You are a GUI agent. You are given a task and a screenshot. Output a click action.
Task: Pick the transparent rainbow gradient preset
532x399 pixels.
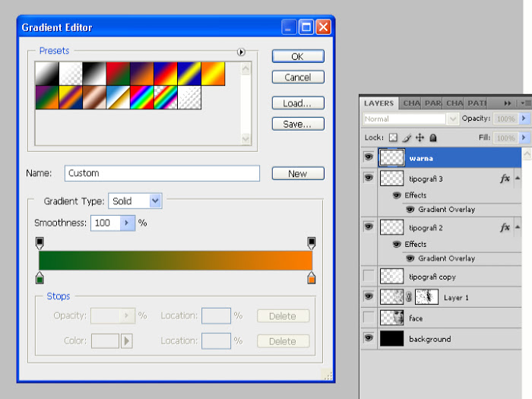pyautogui.click(x=166, y=97)
